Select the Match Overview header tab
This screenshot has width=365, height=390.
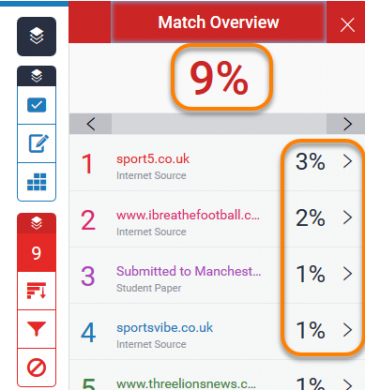[x=218, y=22]
